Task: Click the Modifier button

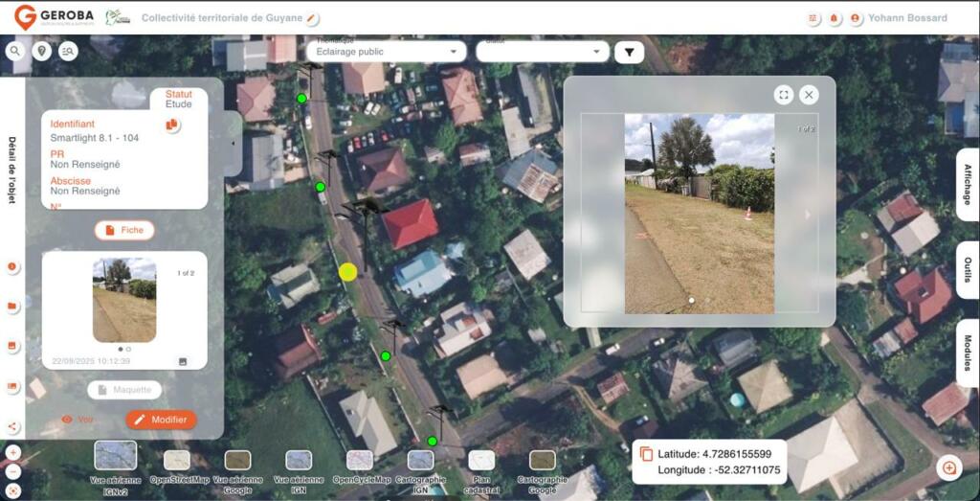Action: (161, 420)
